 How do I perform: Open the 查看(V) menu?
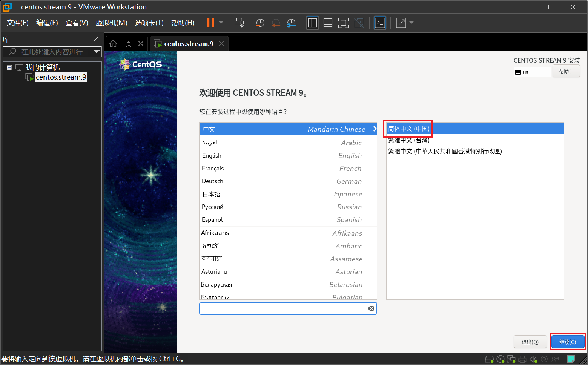point(77,23)
